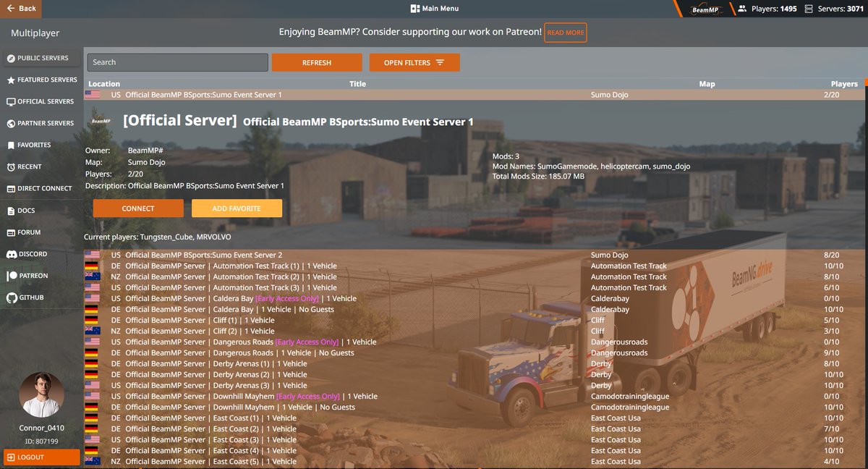Viewport: 868px width, 469px height.
Task: Open READ MORE about Patreon support
Action: click(566, 33)
